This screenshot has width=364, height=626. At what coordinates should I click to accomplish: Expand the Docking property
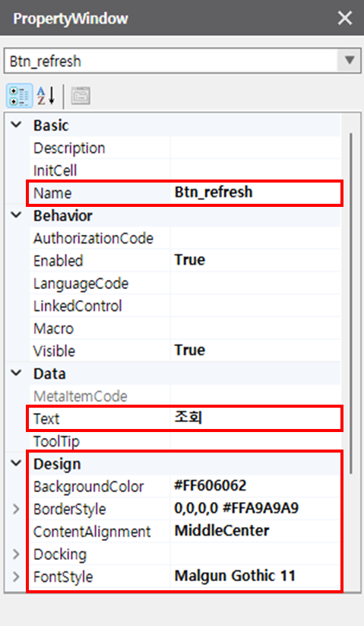[17, 554]
